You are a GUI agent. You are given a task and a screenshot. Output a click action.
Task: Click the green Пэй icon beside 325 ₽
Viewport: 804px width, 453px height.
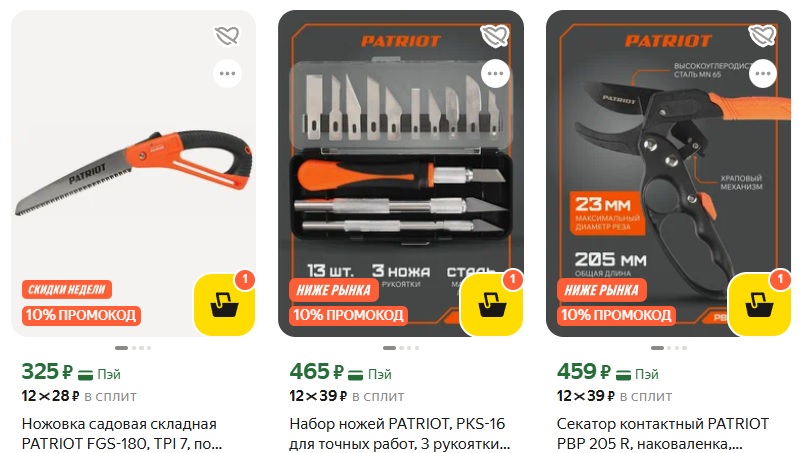(x=86, y=375)
